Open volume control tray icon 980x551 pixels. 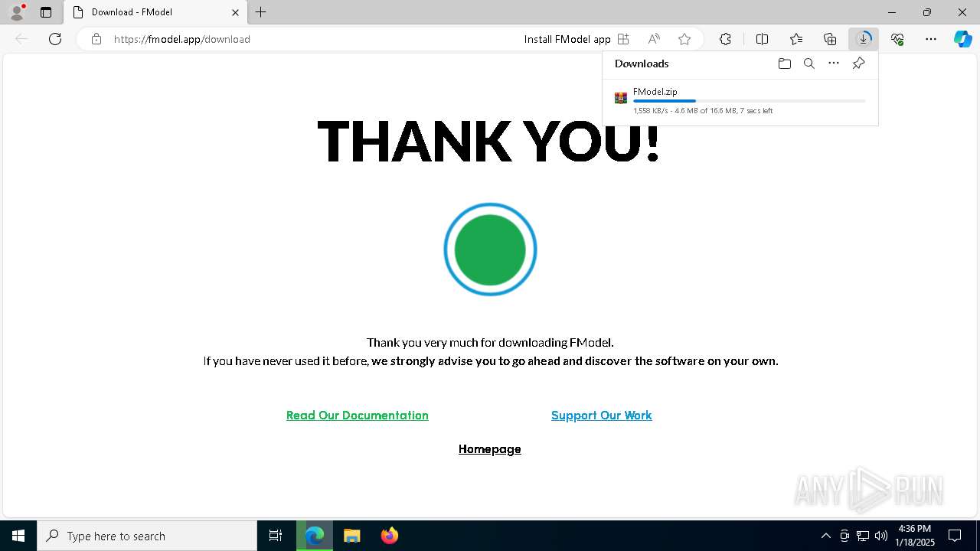pos(881,536)
